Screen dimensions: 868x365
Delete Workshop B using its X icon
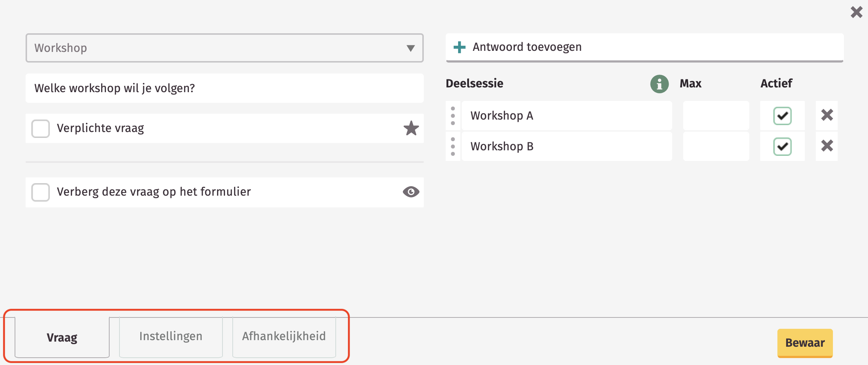tap(827, 146)
